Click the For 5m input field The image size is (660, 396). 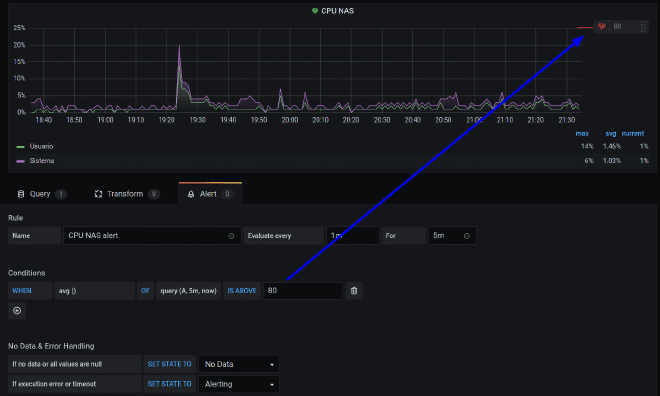[452, 236]
